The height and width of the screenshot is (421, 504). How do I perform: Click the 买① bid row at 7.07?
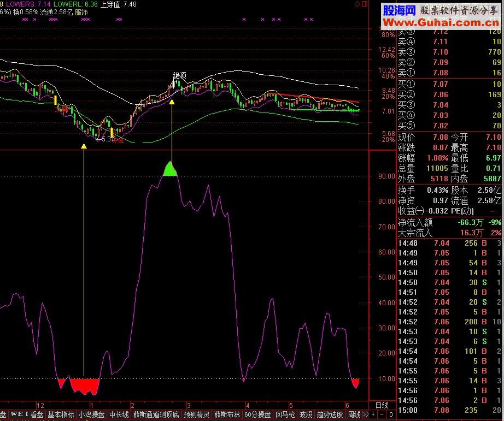click(x=449, y=84)
